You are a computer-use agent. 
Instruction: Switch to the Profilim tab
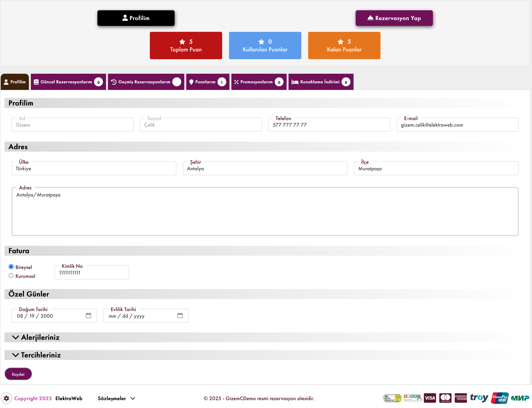point(15,82)
